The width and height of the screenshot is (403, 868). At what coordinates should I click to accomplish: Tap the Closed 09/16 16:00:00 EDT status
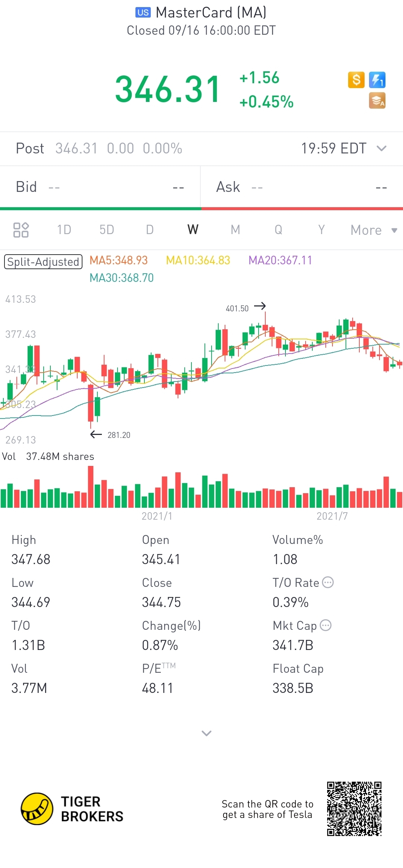pos(201,30)
